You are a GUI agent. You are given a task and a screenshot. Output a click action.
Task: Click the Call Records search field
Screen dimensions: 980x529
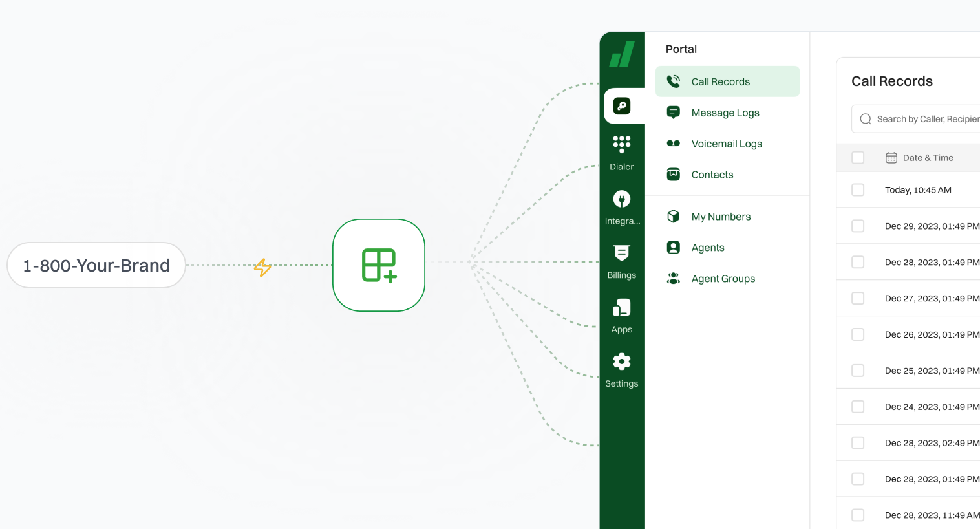[x=924, y=119]
